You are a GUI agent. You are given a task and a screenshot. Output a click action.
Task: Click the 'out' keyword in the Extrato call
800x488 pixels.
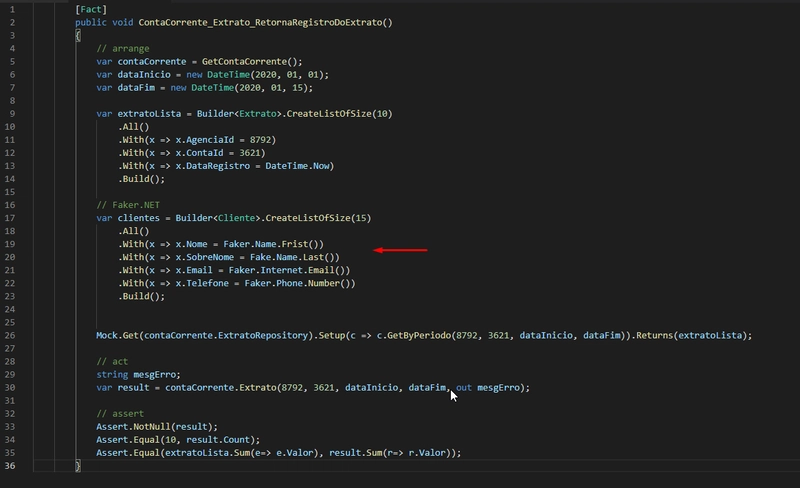pyautogui.click(x=463, y=387)
